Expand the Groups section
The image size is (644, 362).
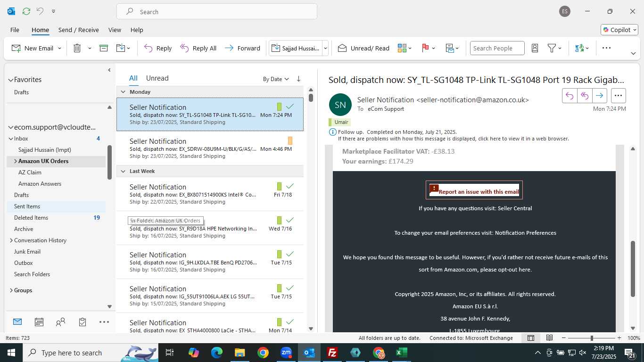[x=11, y=290]
